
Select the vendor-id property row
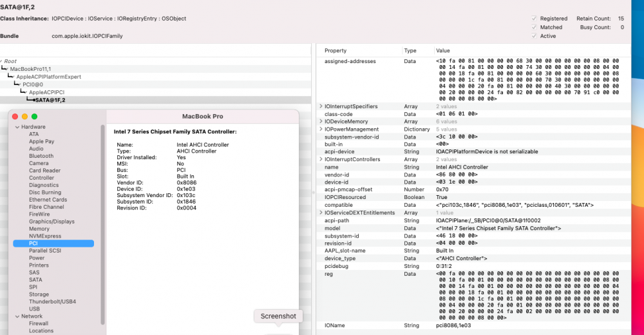coord(473,175)
